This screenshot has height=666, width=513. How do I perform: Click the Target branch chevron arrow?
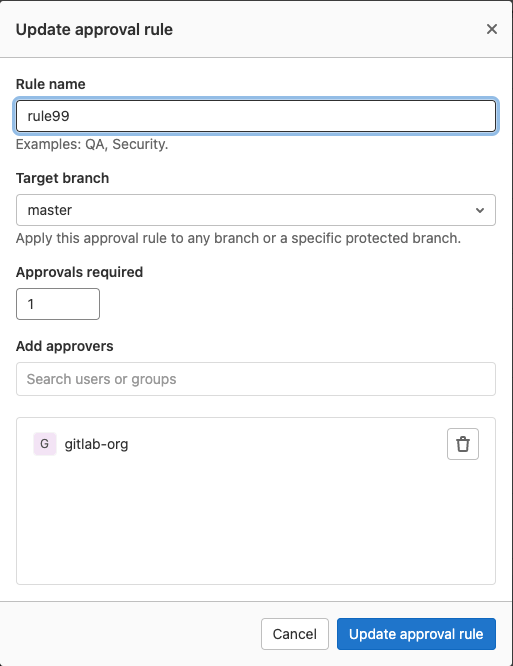[x=480, y=210]
